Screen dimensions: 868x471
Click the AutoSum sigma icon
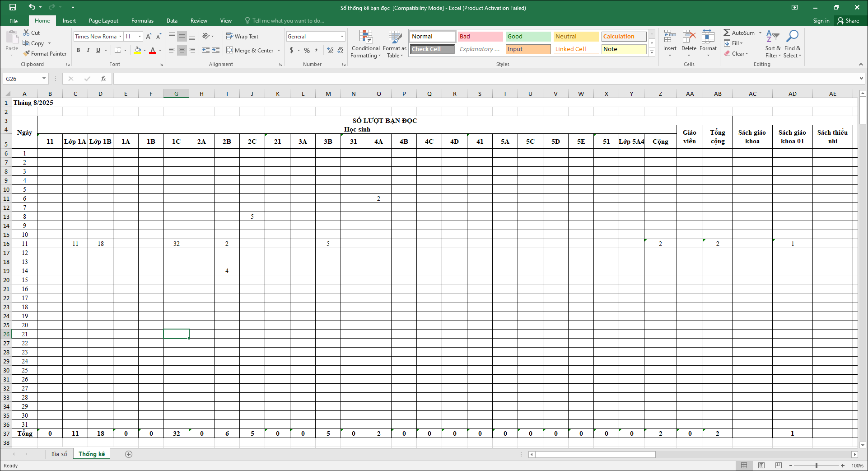727,33
